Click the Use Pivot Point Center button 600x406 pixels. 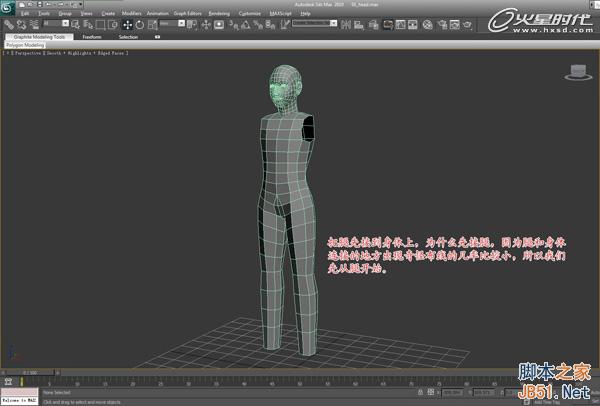coord(192,25)
